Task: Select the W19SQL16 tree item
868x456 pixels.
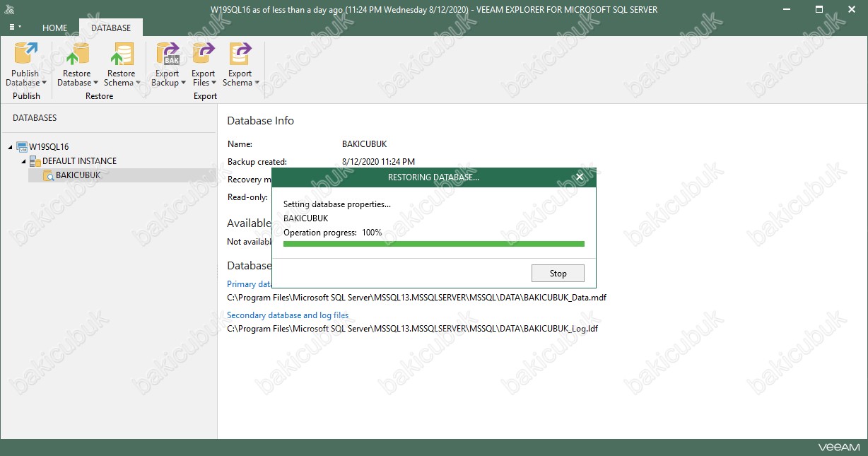Action: click(x=49, y=147)
